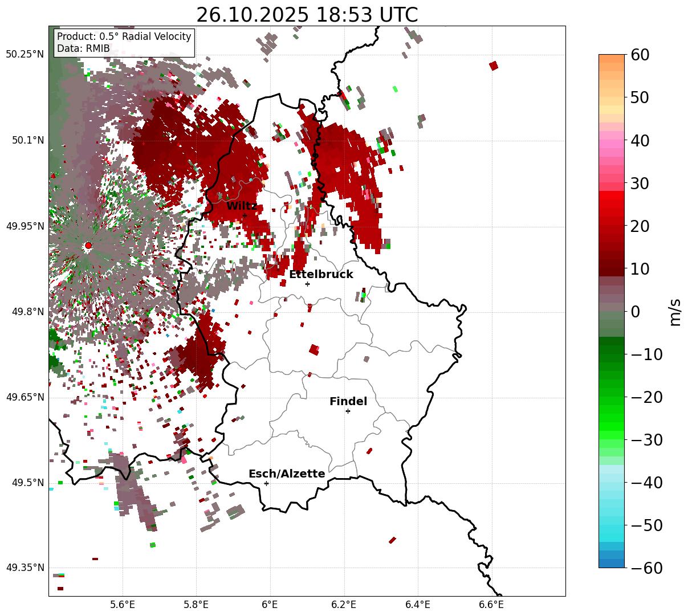Pick the pink colorbar band at 40 m/s
The image size is (688, 616).
tap(612, 140)
